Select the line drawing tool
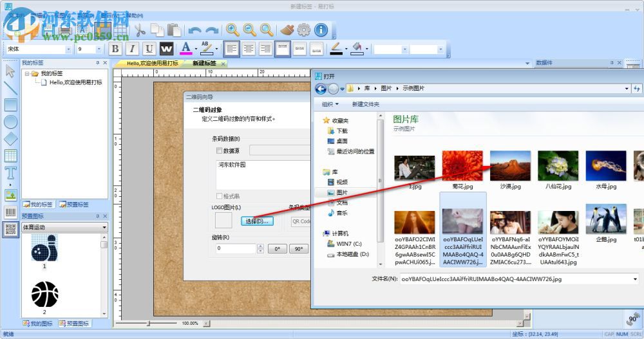Image resolution: width=644 pixels, height=339 pixels. point(10,88)
